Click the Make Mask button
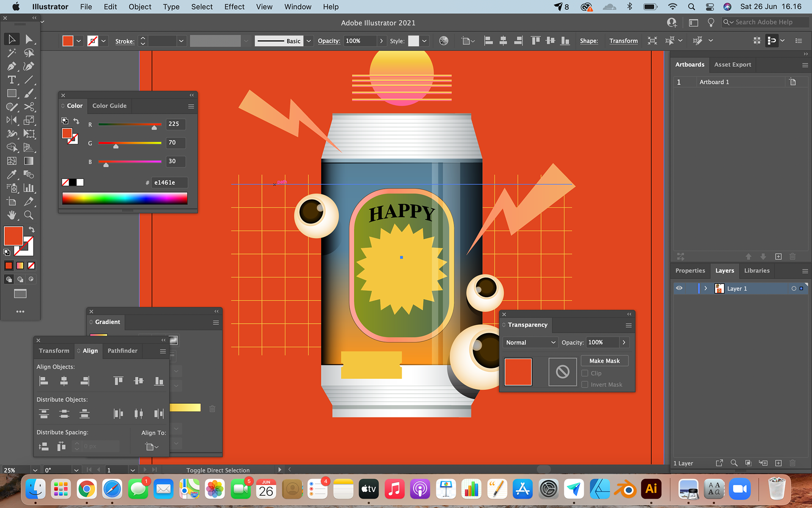This screenshot has width=812, height=508. [x=604, y=361]
